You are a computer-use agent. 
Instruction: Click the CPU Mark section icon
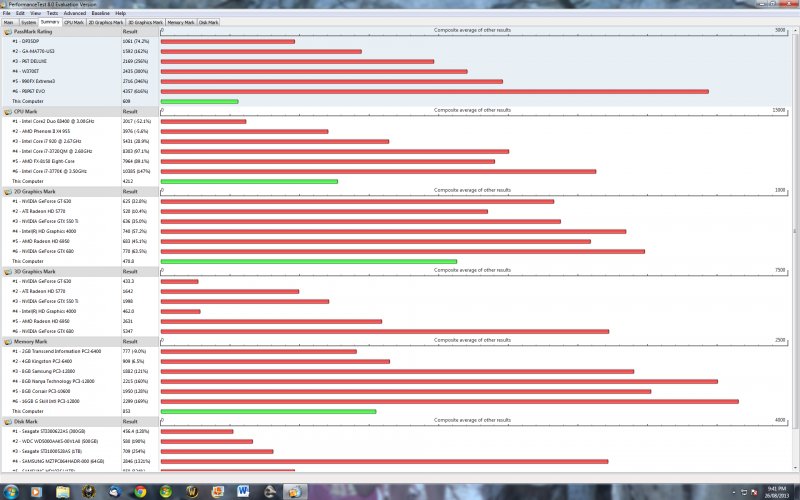tap(8, 112)
